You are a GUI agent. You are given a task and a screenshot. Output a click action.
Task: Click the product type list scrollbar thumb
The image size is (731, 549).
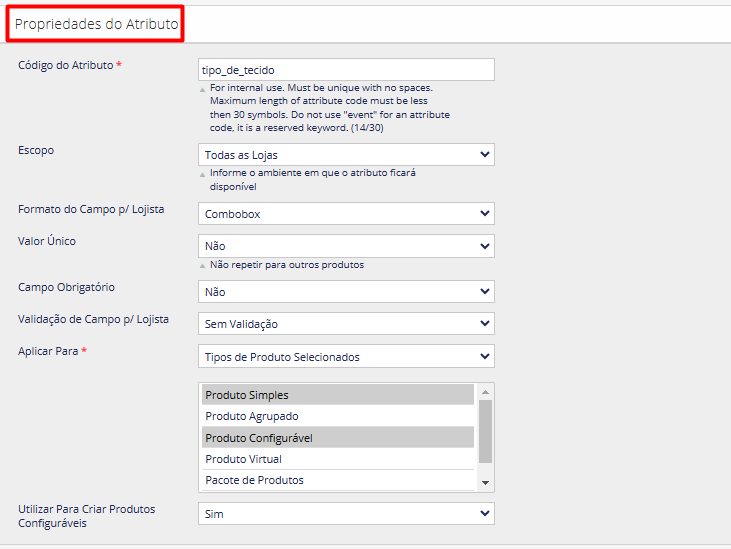[x=485, y=431]
